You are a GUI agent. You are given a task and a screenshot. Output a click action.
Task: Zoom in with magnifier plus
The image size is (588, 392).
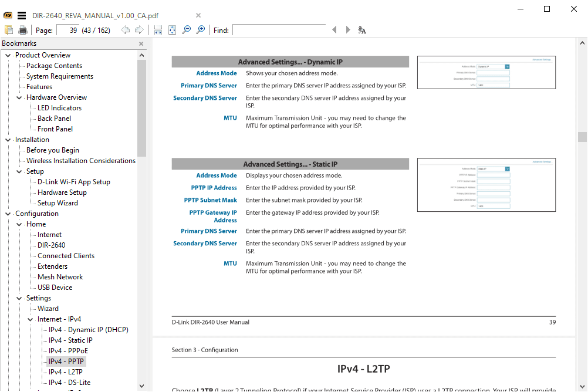[x=201, y=30]
